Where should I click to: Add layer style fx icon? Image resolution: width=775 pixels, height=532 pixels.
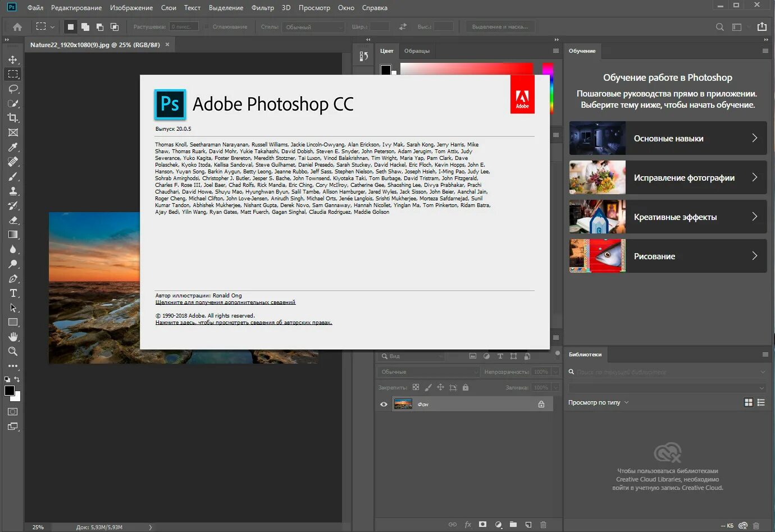(468, 525)
